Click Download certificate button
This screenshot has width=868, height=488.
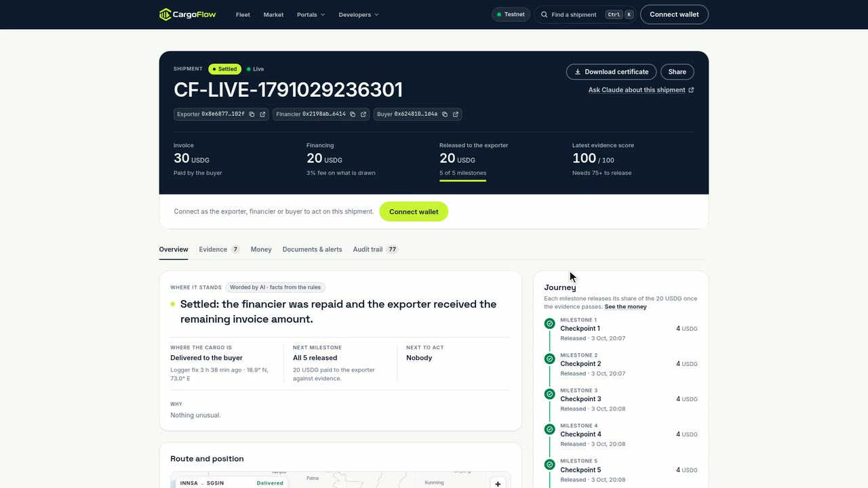point(611,72)
